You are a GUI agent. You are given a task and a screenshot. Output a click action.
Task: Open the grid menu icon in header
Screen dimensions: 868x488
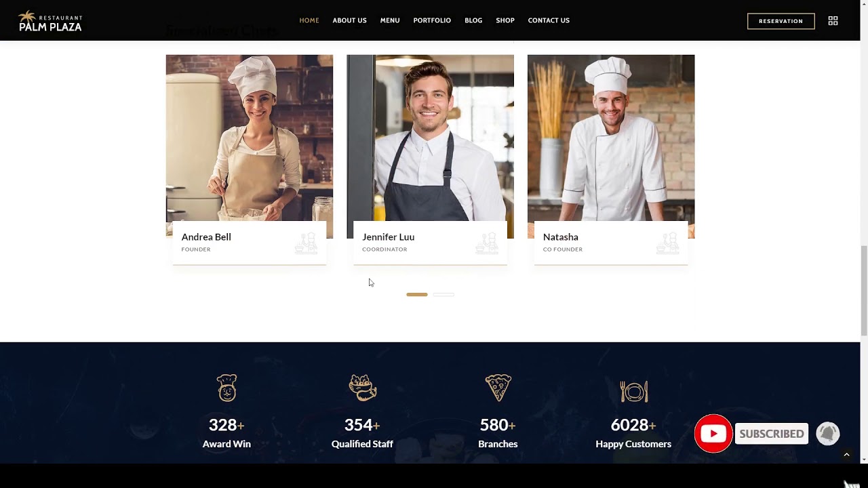(833, 21)
